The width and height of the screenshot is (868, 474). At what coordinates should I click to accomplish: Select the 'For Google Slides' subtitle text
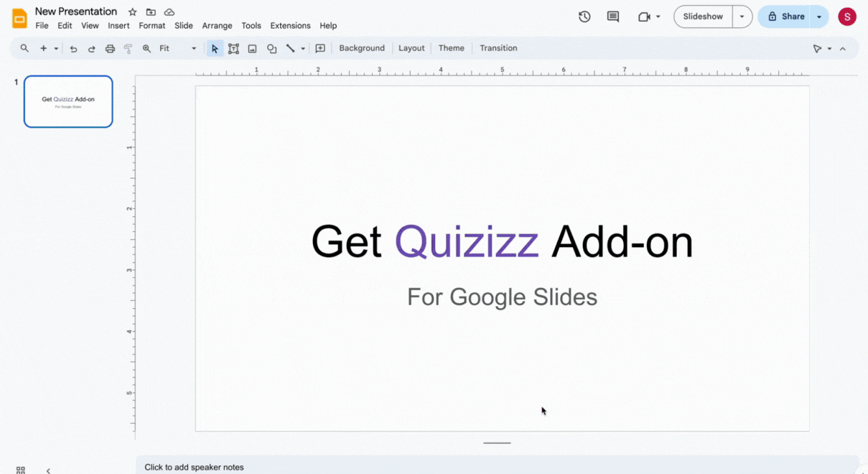coord(502,297)
